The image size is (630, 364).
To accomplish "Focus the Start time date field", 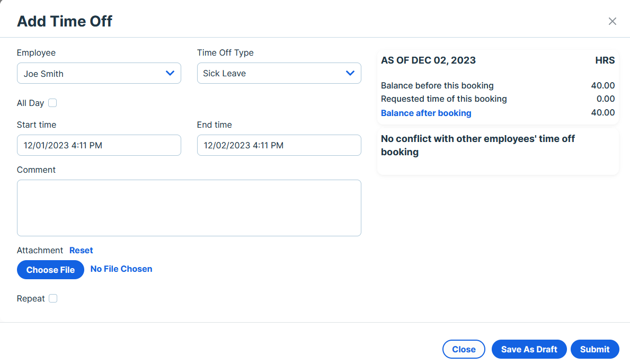I will (99, 145).
